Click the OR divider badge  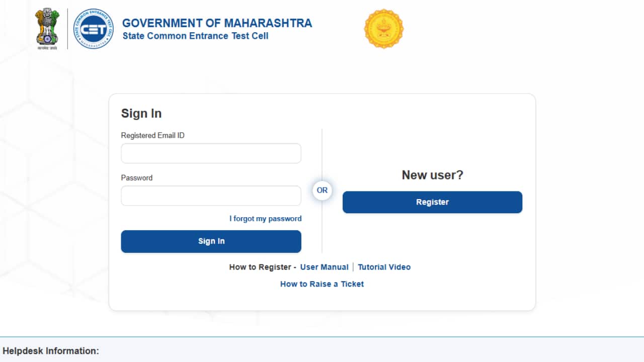pyautogui.click(x=322, y=190)
